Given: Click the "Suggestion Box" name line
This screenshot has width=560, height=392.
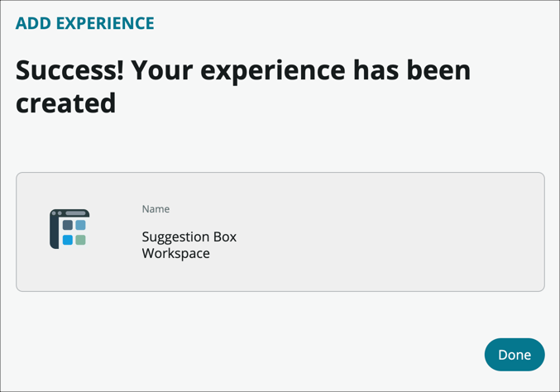Looking at the screenshot, I should coord(189,237).
